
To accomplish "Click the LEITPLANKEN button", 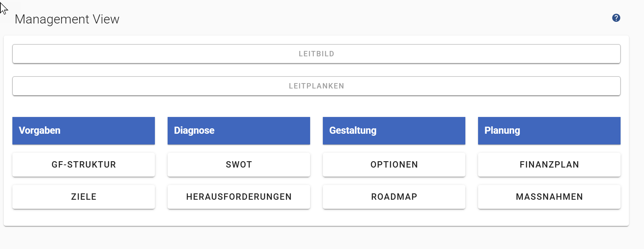I will 316,86.
